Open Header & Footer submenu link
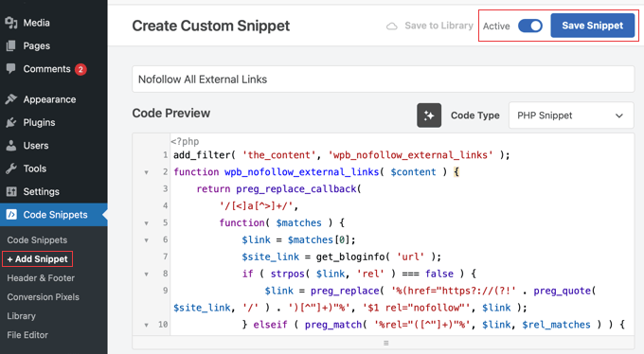 [x=41, y=278]
